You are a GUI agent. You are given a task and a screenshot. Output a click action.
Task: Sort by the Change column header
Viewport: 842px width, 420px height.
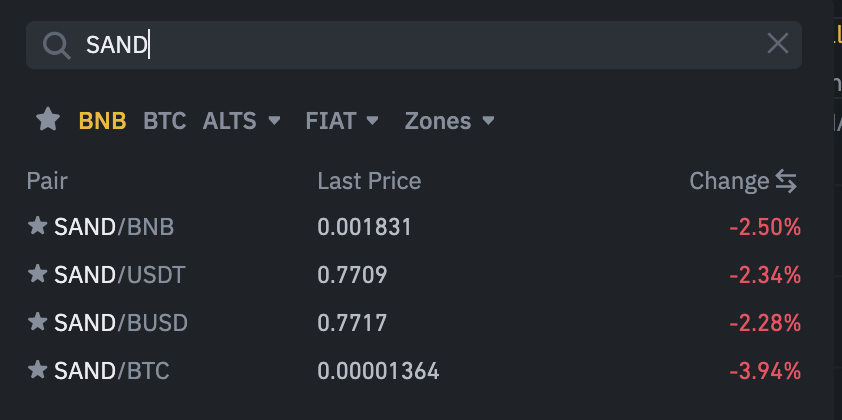(x=728, y=181)
